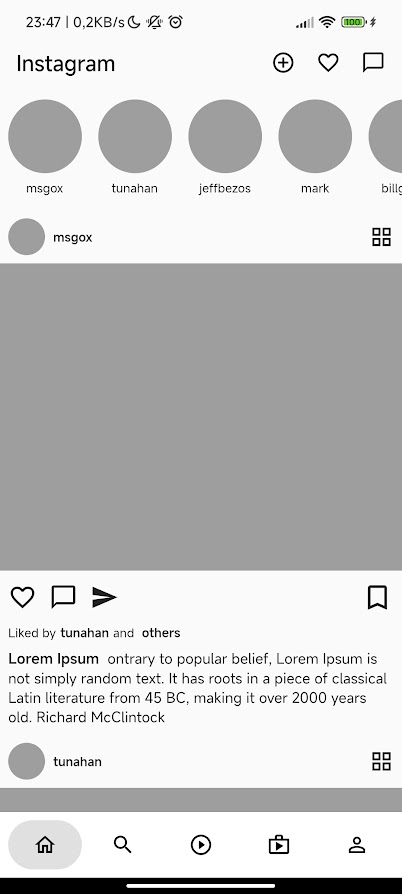
Task: Like the msgox post with heart icon
Action: tap(22, 597)
